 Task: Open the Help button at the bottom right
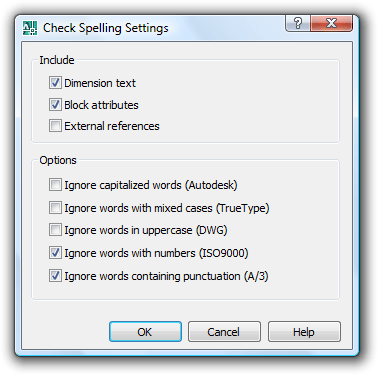(304, 332)
